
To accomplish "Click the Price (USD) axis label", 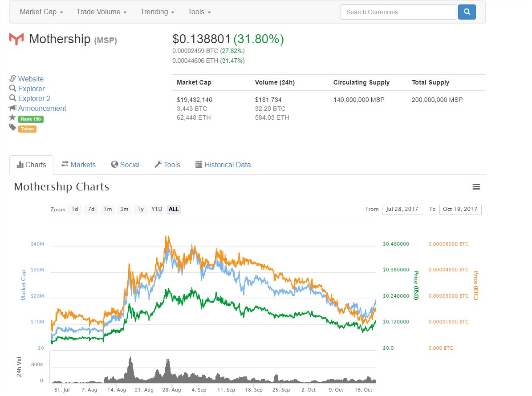I will [x=416, y=285].
